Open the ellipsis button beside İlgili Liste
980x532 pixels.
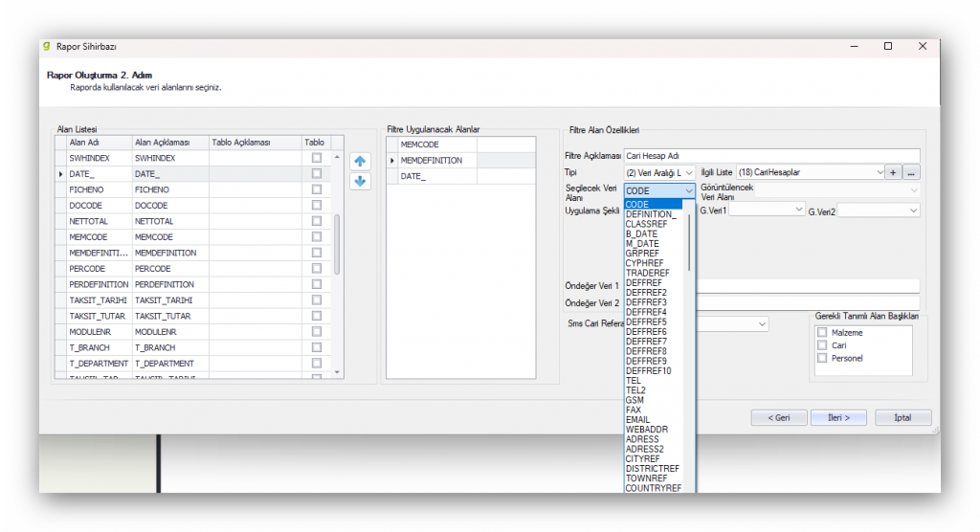pyautogui.click(x=911, y=172)
